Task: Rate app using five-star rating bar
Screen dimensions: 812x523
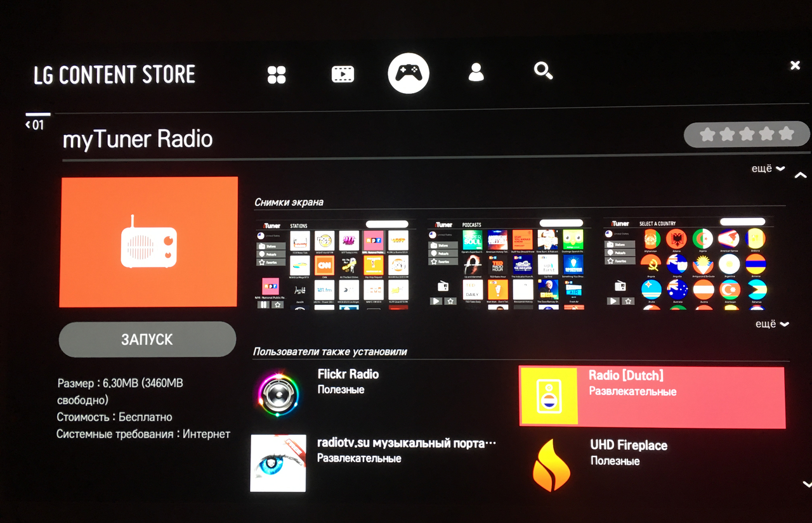Action: [x=747, y=134]
